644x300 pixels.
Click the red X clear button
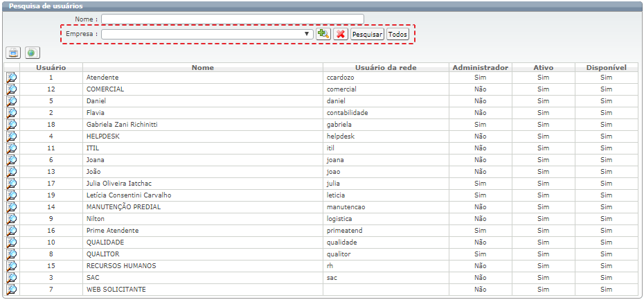click(x=340, y=34)
